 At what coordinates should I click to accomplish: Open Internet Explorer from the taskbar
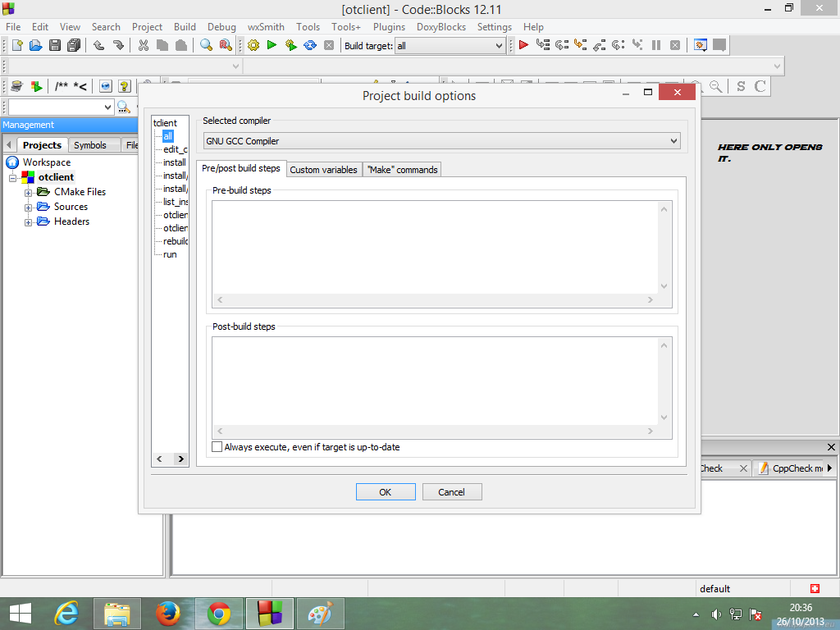pos(66,614)
